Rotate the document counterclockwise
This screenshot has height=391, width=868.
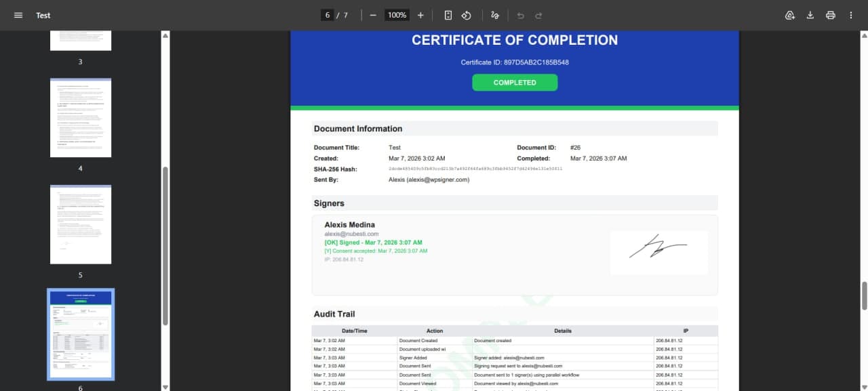tap(467, 14)
